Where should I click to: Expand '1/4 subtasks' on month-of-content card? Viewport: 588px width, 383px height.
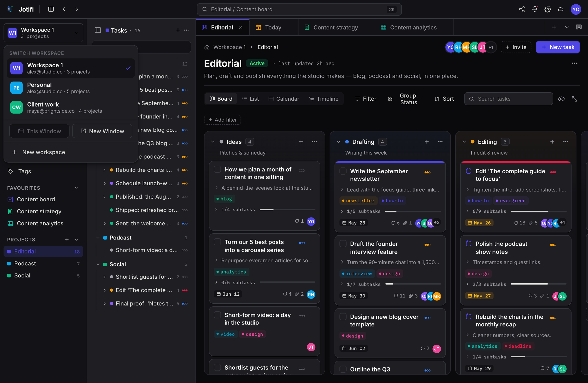pos(216,209)
